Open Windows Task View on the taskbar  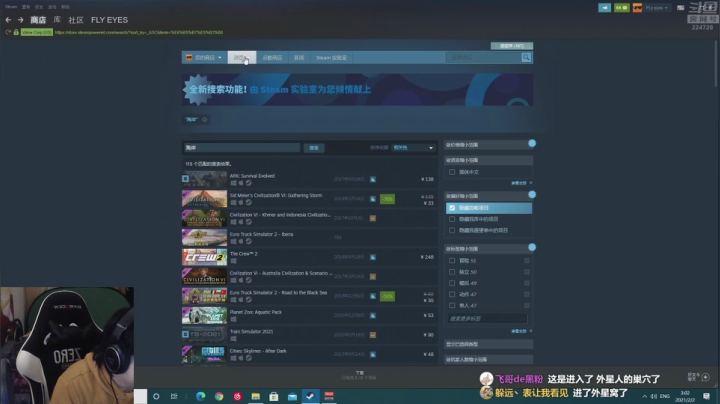(x=174, y=396)
